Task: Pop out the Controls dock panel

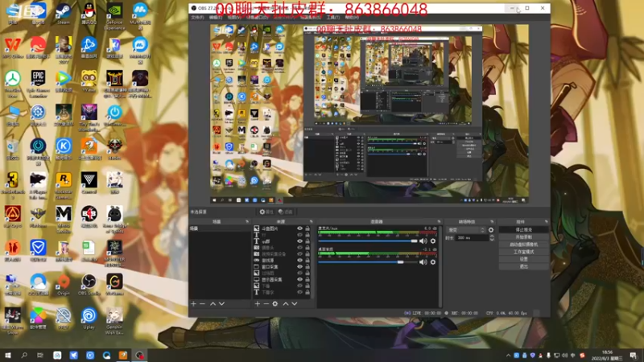Action: pyautogui.click(x=546, y=222)
